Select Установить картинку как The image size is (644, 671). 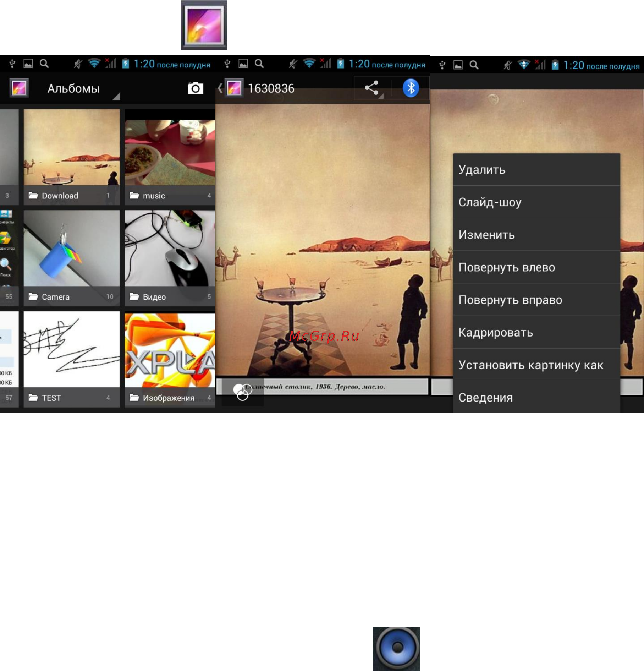[536, 365]
